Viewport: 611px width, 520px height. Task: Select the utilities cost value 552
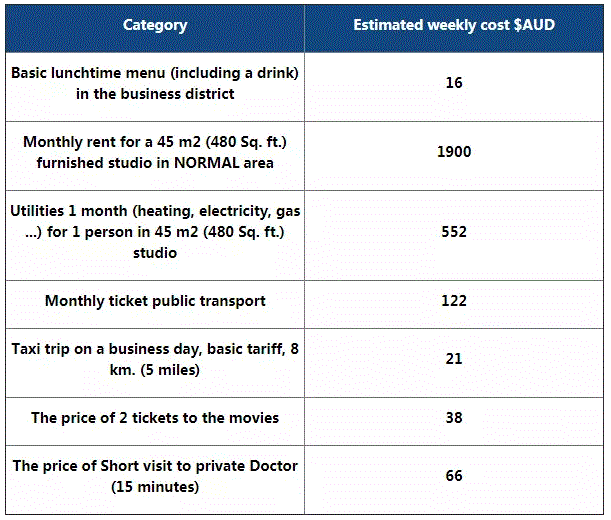(x=454, y=232)
